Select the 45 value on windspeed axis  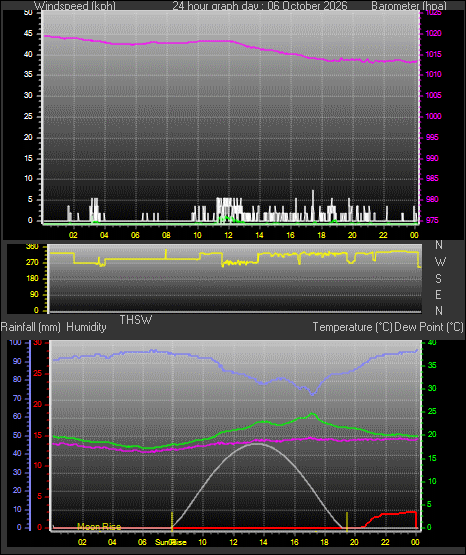(28, 34)
